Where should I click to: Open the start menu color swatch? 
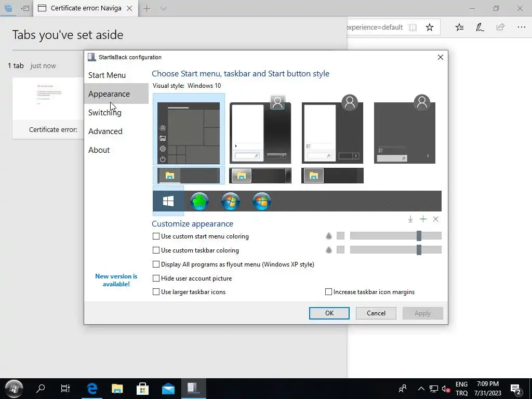(341, 236)
